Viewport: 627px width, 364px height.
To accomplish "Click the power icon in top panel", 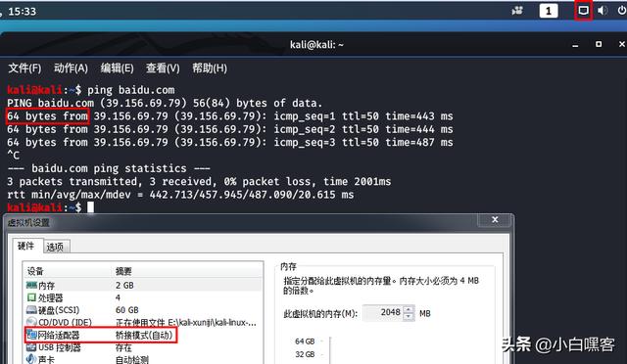I will click(x=622, y=11).
